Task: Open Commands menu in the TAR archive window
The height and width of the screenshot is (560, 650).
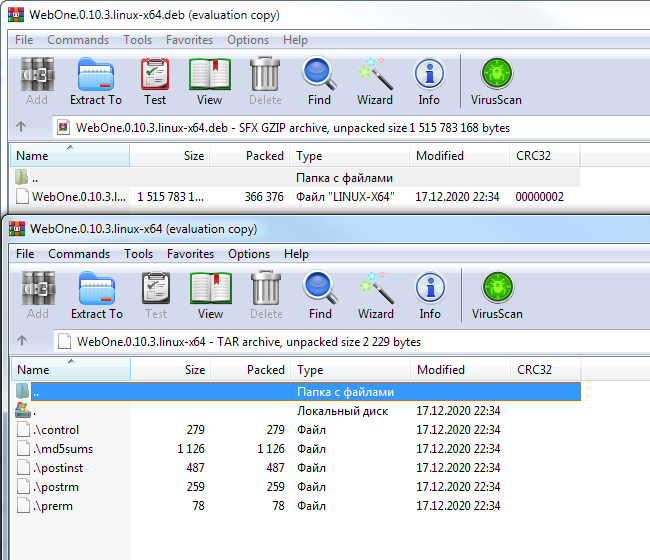Action: coord(79,254)
